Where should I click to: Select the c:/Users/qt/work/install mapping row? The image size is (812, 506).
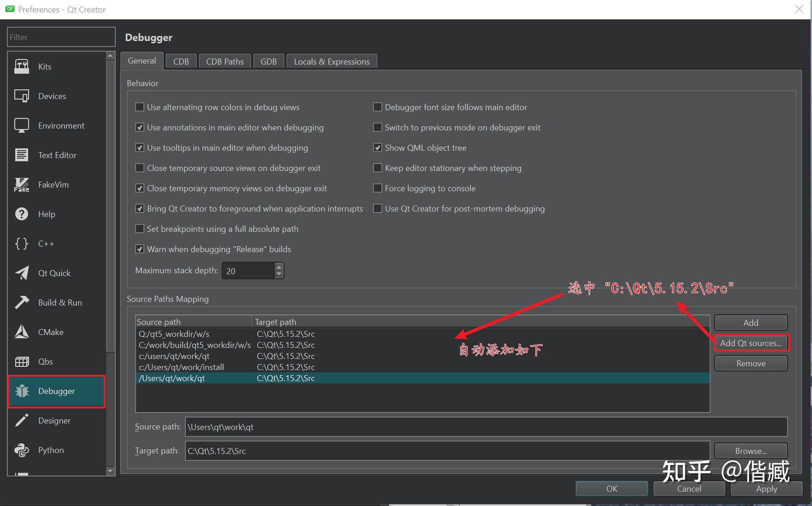(423, 367)
